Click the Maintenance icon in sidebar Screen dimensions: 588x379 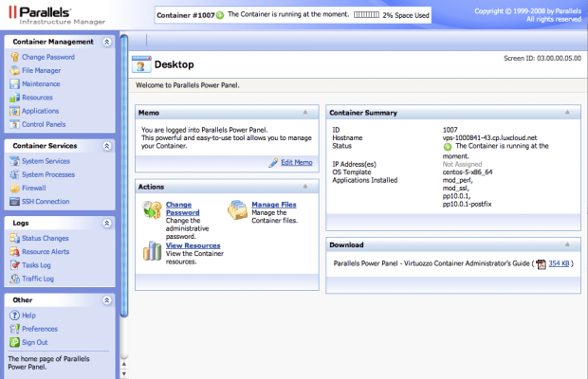14,84
